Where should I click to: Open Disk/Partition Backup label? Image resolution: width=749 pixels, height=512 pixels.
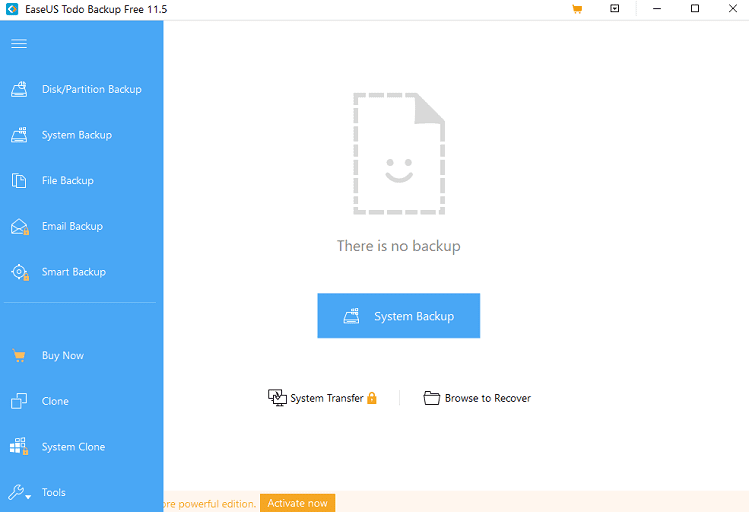[92, 89]
